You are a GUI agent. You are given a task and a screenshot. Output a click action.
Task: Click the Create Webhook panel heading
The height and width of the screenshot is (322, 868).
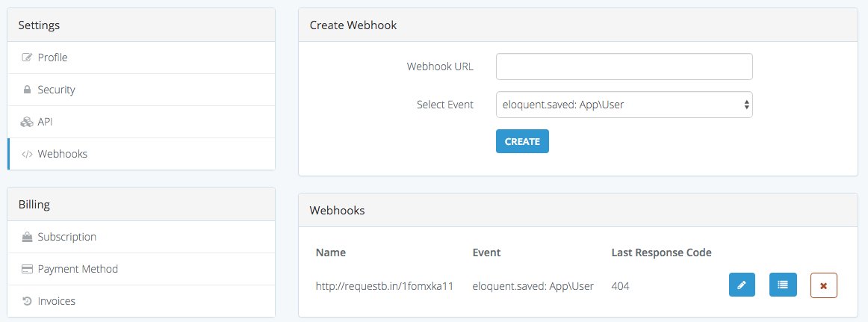[353, 25]
